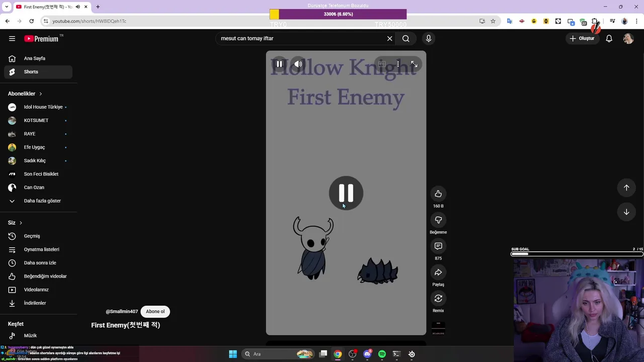Open Discord from the taskbar
Image resolution: width=644 pixels, height=362 pixels.
pos(367,354)
